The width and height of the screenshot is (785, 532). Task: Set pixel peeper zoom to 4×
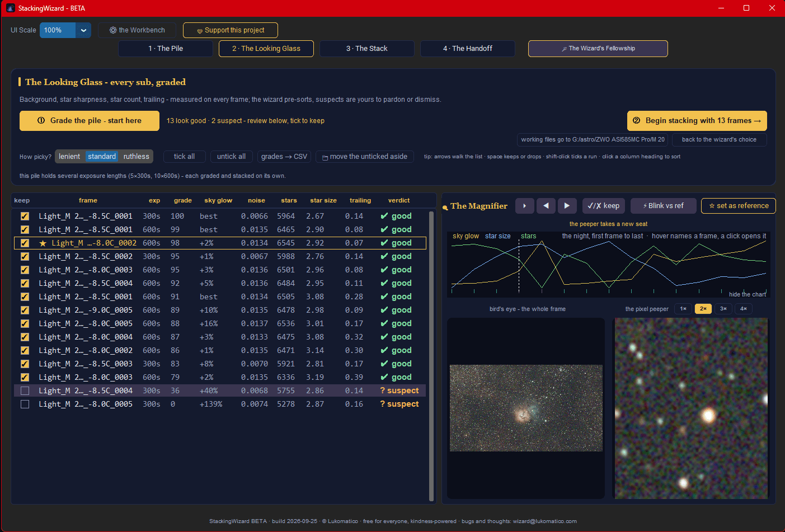tap(744, 309)
